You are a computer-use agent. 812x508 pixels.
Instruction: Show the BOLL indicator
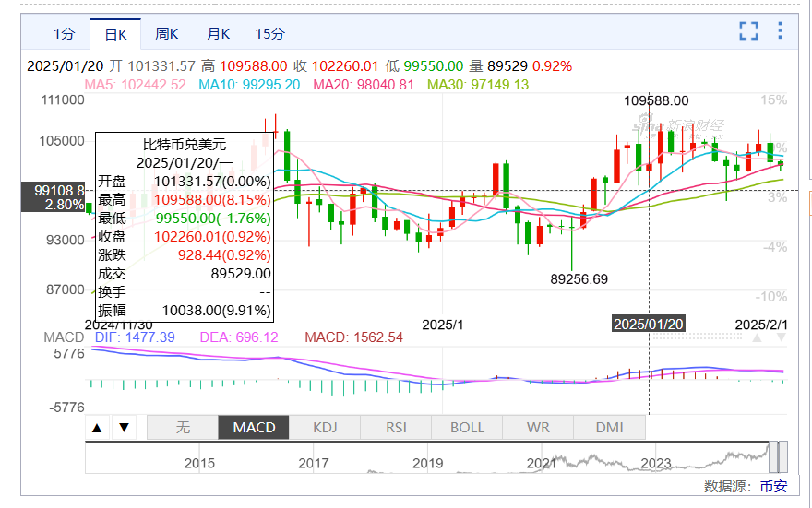pyautogui.click(x=467, y=427)
